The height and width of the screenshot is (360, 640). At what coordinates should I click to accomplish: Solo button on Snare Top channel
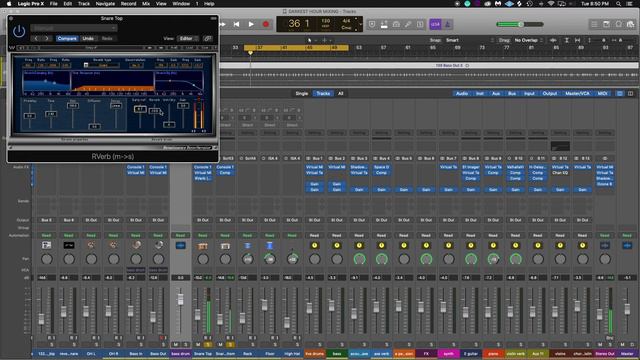pyautogui.click(x=207, y=344)
